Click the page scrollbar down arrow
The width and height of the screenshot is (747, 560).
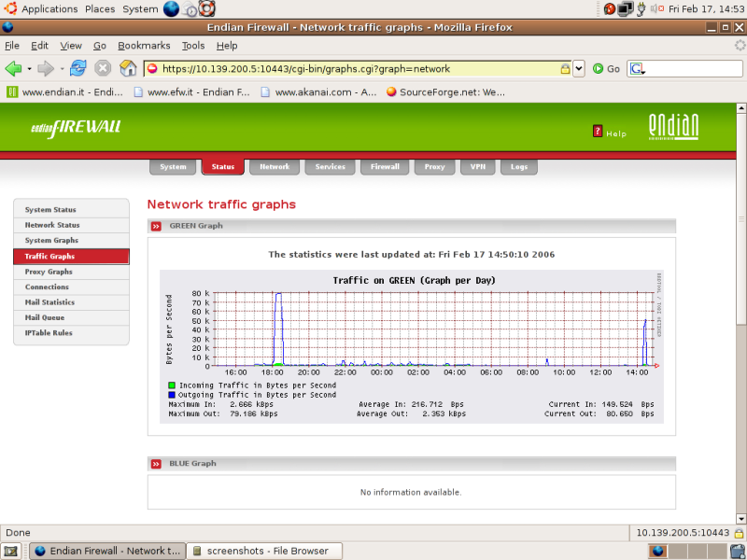pos(740,519)
